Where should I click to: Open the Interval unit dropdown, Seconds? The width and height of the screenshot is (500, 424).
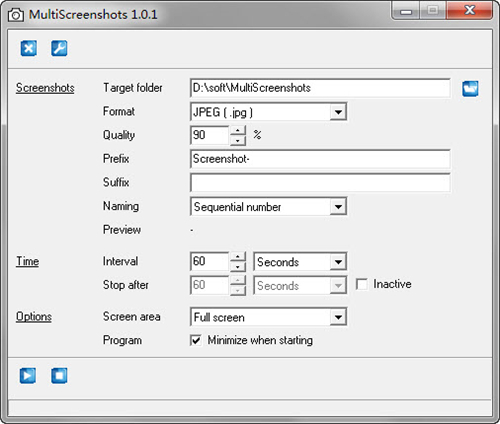[x=300, y=262]
